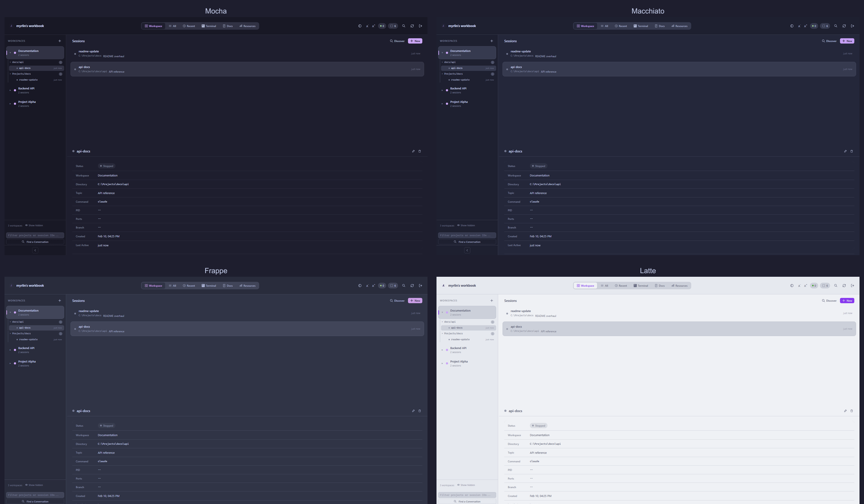Open the Resources tab in Frappe panel
Viewport: 864px width, 504px height.
pyautogui.click(x=247, y=286)
